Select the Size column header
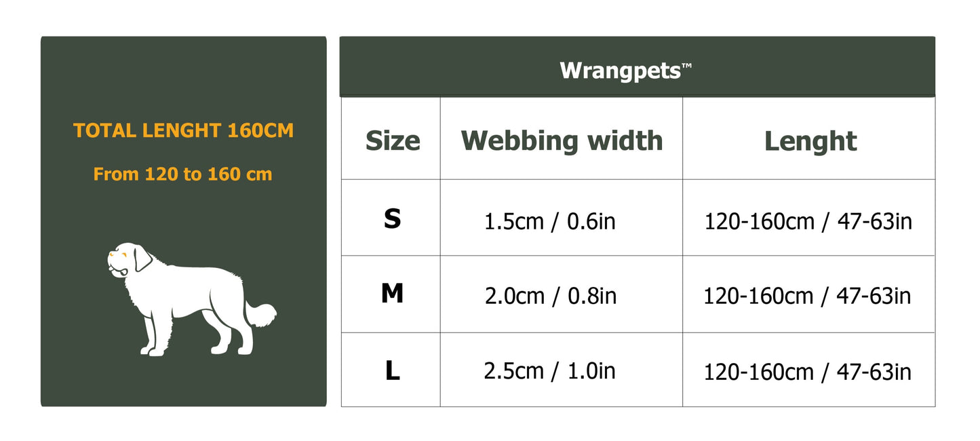Image resolution: width=980 pixels, height=441 pixels. (x=393, y=141)
